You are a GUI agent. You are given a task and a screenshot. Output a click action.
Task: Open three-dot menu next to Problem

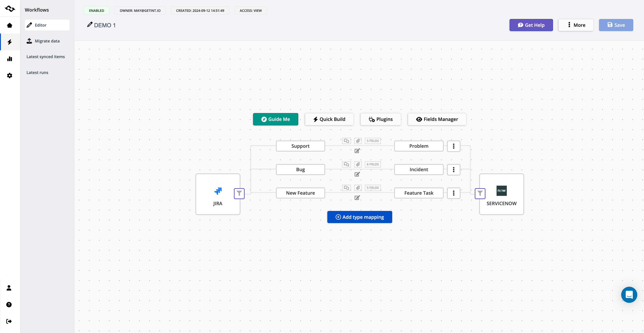[x=453, y=146]
